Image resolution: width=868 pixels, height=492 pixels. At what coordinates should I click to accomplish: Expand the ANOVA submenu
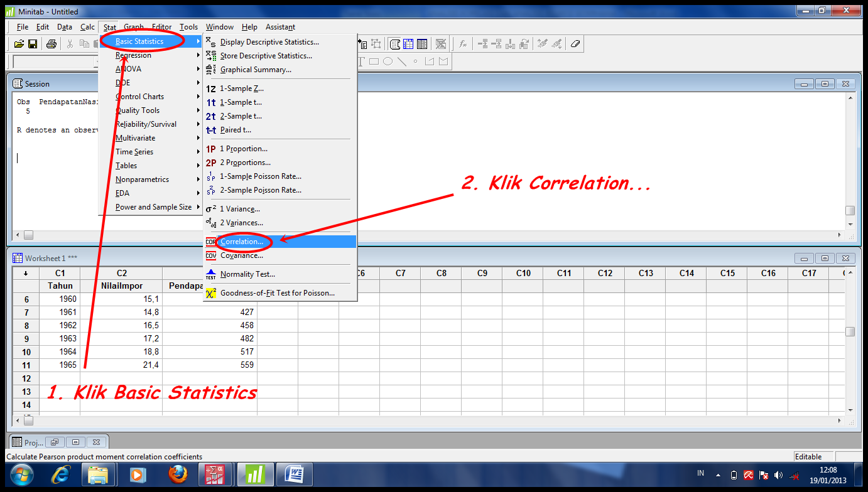point(151,69)
